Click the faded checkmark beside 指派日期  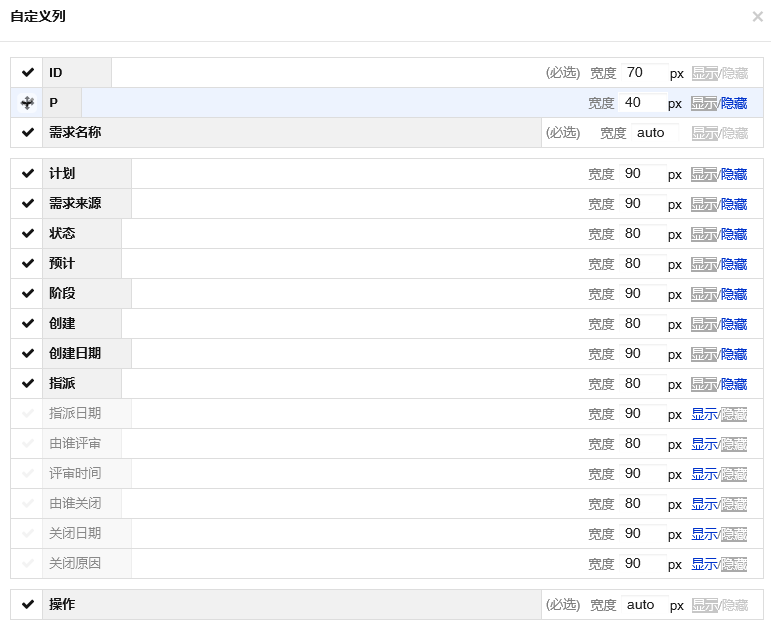tap(28, 414)
